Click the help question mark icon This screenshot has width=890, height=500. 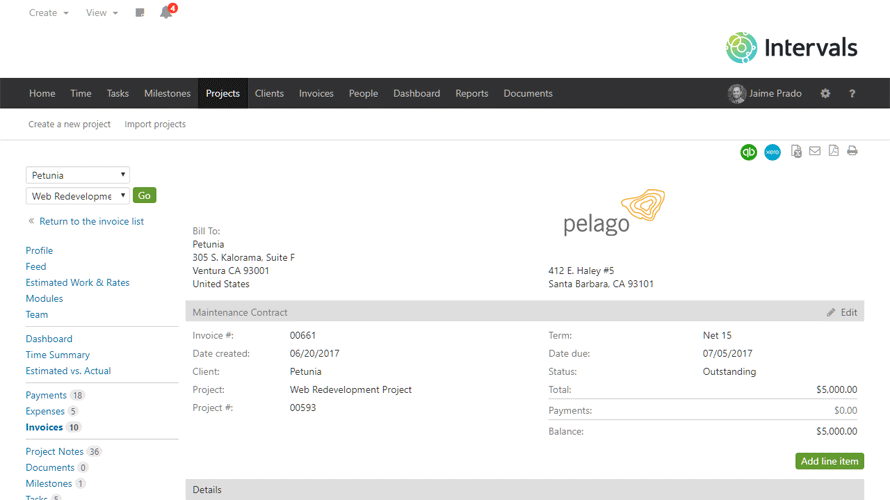852,94
